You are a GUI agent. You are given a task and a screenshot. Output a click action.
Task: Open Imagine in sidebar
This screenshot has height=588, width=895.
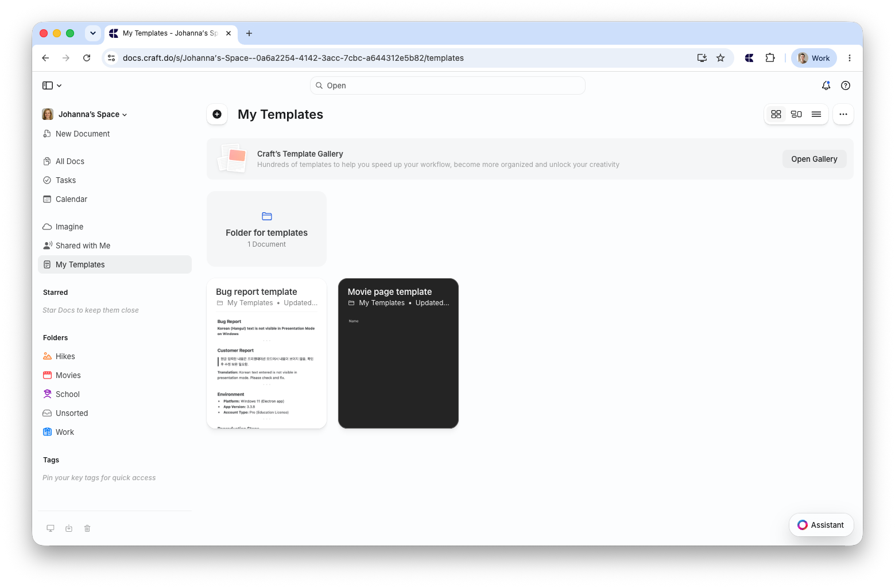pyautogui.click(x=115, y=227)
